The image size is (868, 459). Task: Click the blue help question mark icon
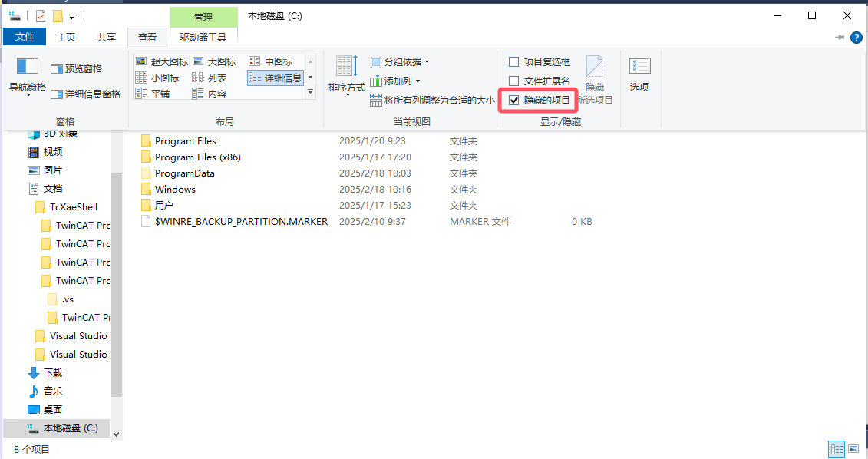click(856, 37)
